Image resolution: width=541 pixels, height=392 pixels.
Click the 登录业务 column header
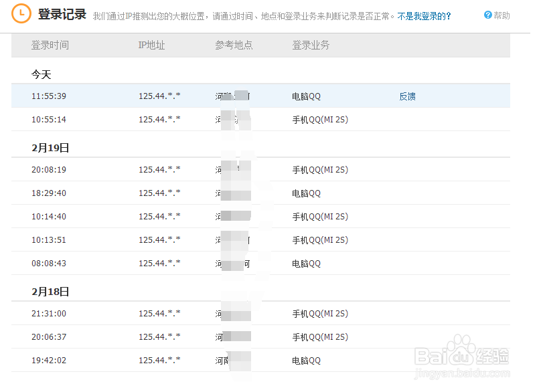311,45
